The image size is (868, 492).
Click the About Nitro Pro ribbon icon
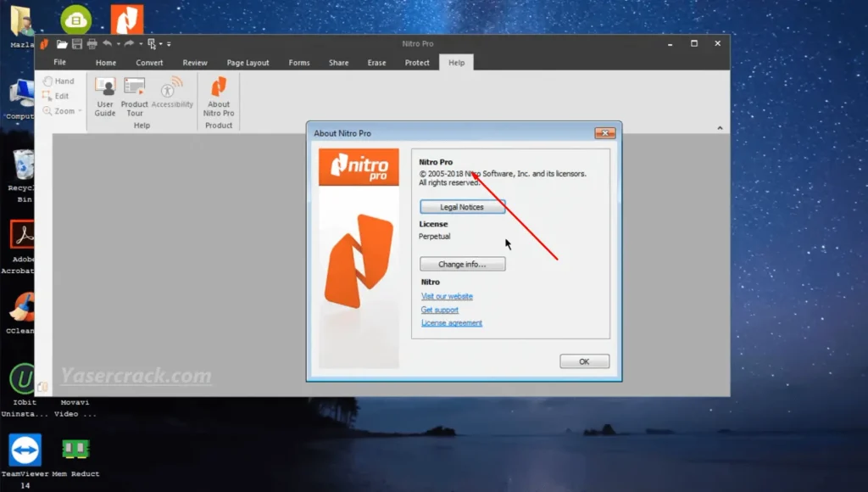click(219, 96)
